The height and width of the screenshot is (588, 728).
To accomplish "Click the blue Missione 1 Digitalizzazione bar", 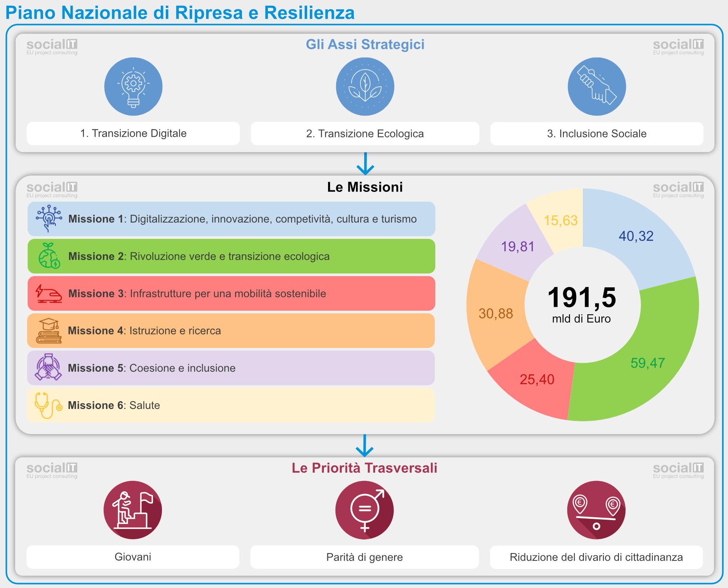I will coord(231,219).
